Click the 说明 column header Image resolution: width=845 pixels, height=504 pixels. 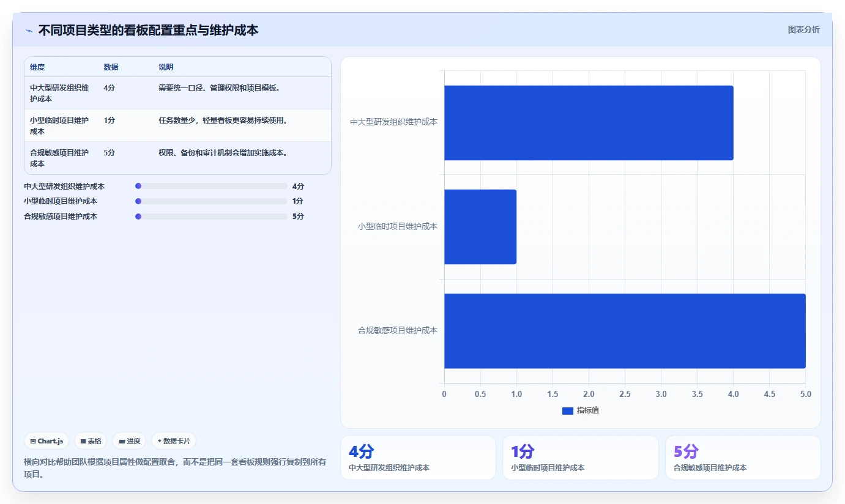point(166,67)
